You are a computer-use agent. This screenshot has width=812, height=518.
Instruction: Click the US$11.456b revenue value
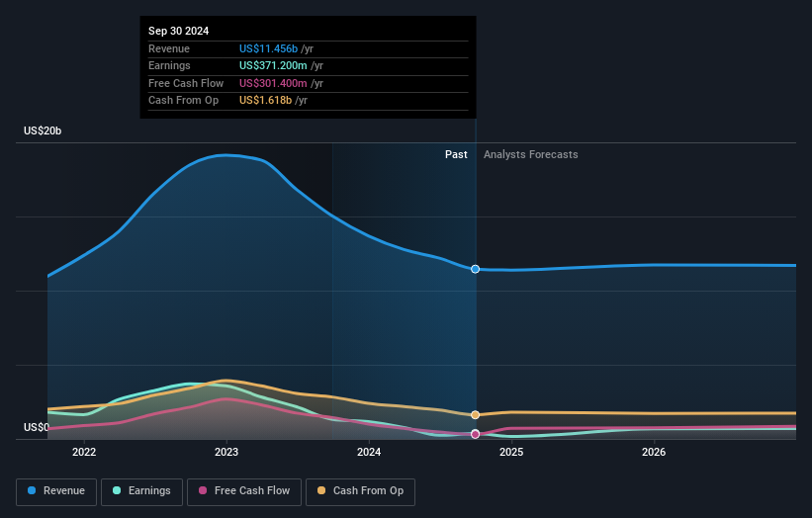pos(268,48)
